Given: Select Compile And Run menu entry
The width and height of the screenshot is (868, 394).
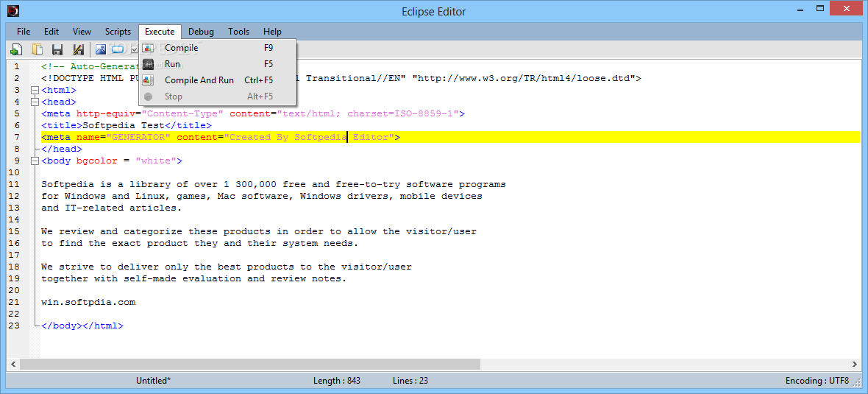Looking at the screenshot, I should pos(218,80).
